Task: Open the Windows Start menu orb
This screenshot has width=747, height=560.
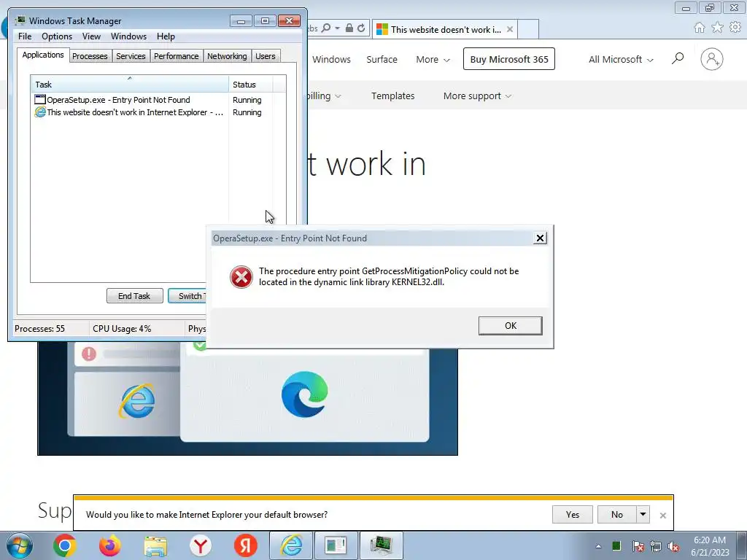Action: (20, 546)
